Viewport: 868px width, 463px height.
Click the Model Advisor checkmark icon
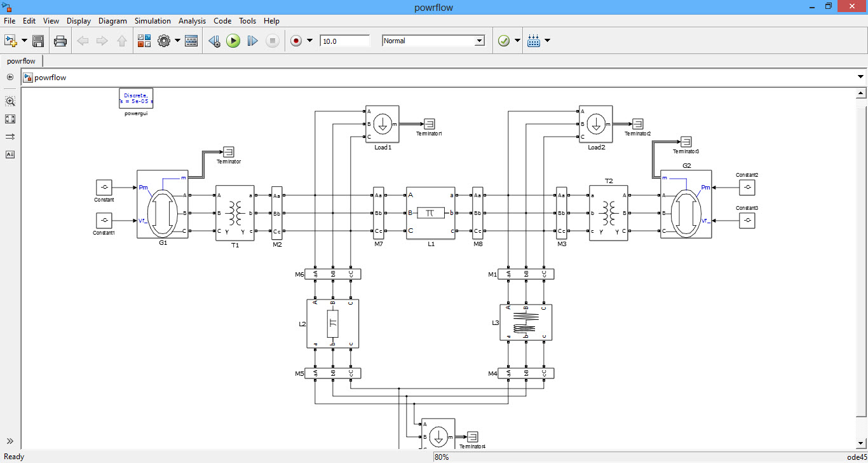504,41
